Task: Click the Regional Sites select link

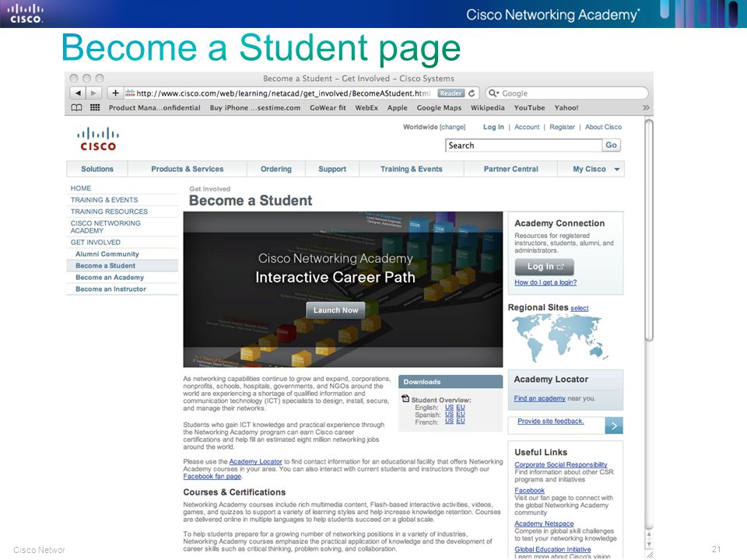Action: pyautogui.click(x=579, y=309)
